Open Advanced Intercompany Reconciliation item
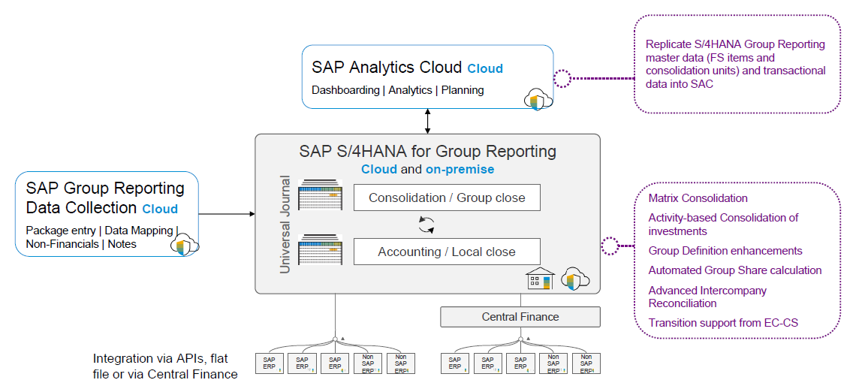The height and width of the screenshot is (389, 868). click(707, 297)
